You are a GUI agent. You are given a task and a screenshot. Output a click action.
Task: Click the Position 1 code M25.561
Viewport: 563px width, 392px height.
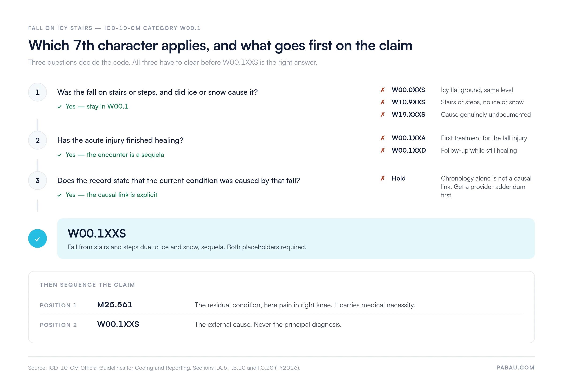115,305
